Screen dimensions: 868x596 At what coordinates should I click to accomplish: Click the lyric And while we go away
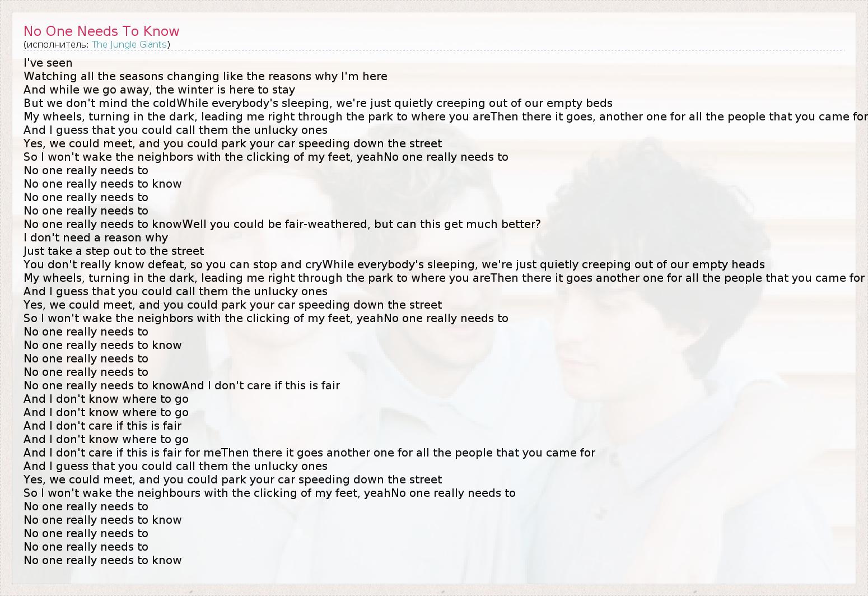pyautogui.click(x=159, y=90)
